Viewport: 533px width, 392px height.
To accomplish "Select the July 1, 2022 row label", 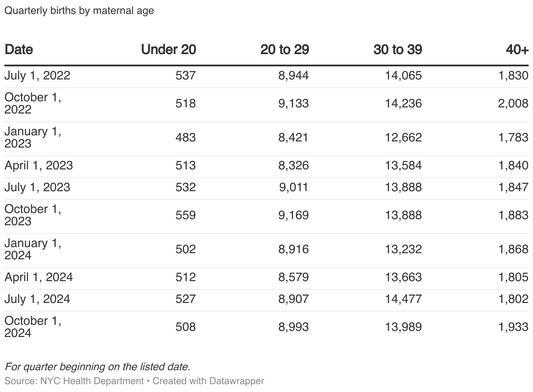I will [37, 76].
